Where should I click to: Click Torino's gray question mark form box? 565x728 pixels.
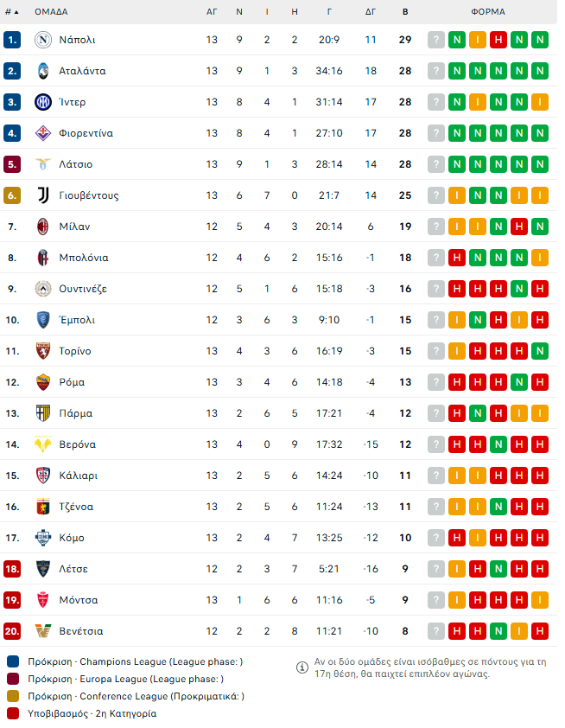[436, 351]
